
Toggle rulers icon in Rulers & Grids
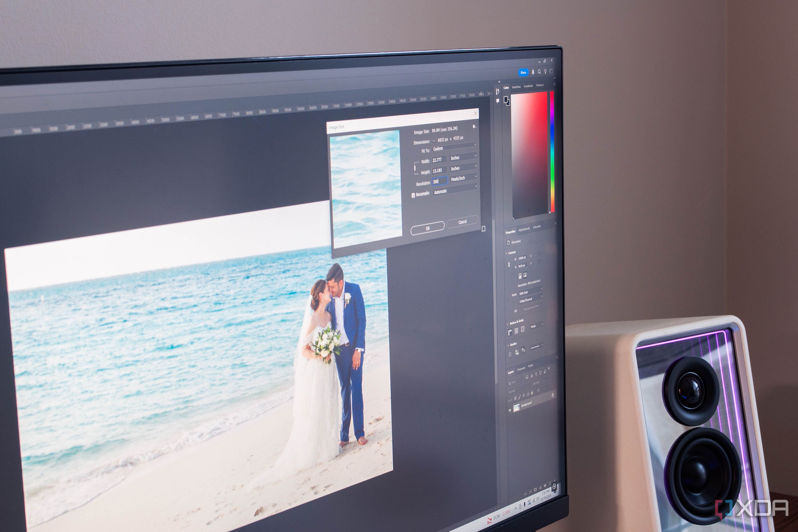510,333
